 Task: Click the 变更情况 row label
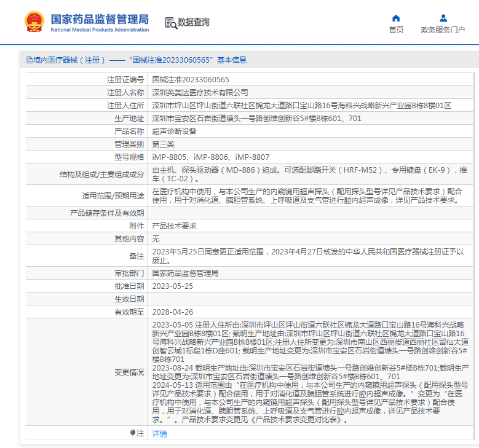129,372
